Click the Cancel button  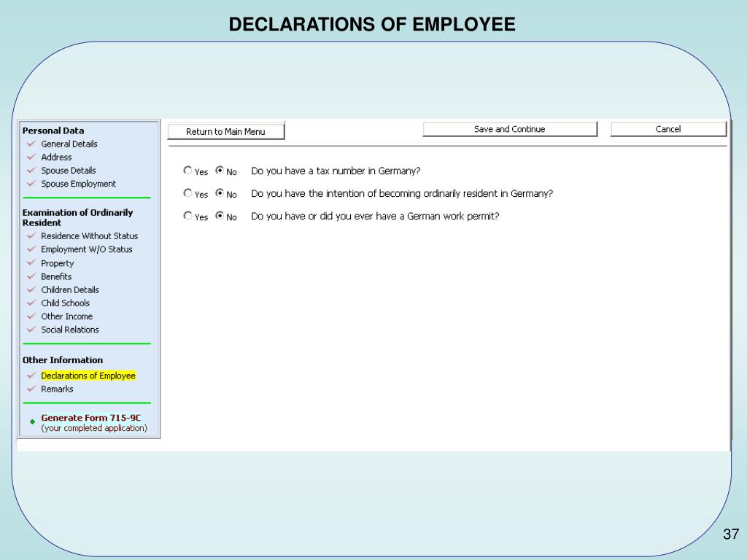pos(668,129)
